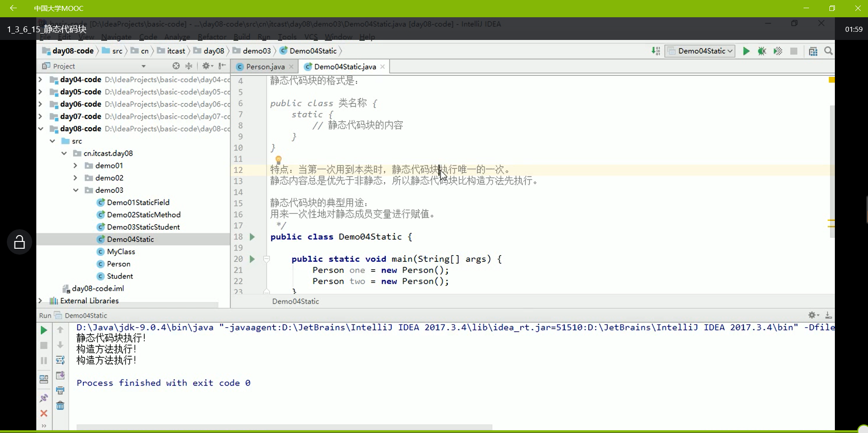Click the intention light bulb in the editor
The width and height of the screenshot is (868, 433).
pyautogui.click(x=279, y=160)
